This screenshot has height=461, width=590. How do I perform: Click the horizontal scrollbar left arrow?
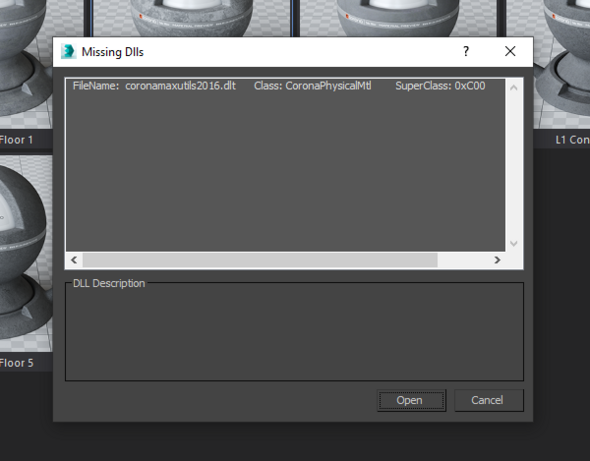74,260
